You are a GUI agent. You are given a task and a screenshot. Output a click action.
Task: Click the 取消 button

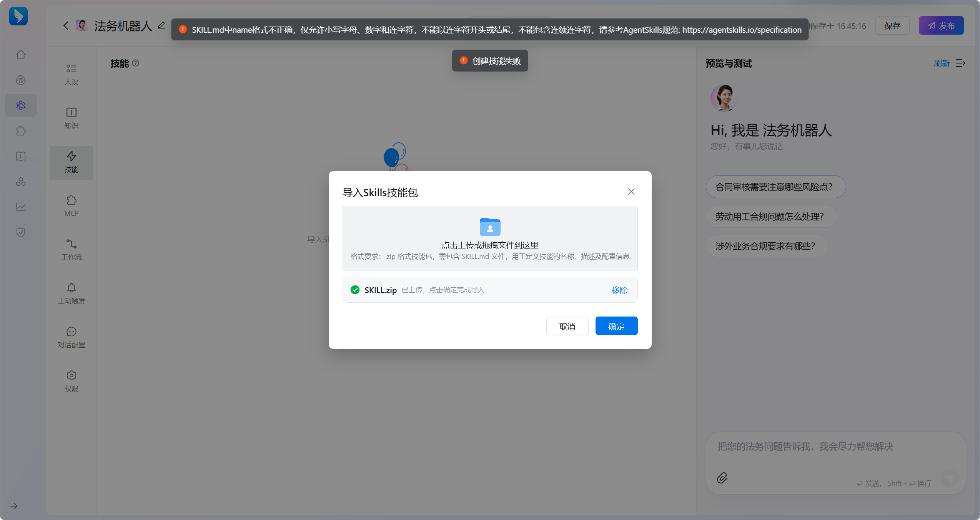(x=567, y=326)
